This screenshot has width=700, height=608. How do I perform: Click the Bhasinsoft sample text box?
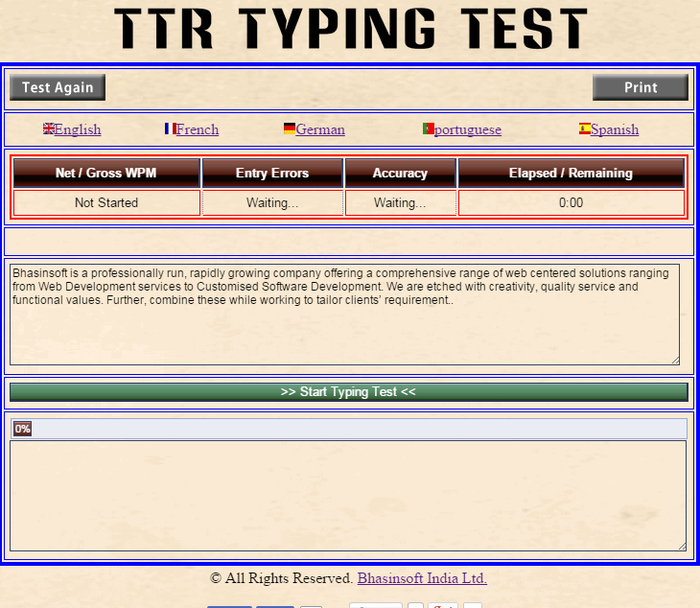(344, 315)
